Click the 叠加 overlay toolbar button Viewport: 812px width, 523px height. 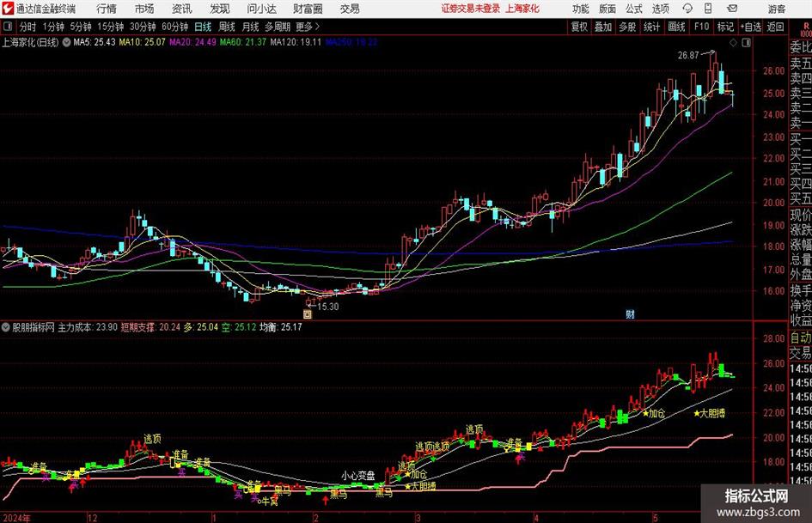click(x=603, y=27)
